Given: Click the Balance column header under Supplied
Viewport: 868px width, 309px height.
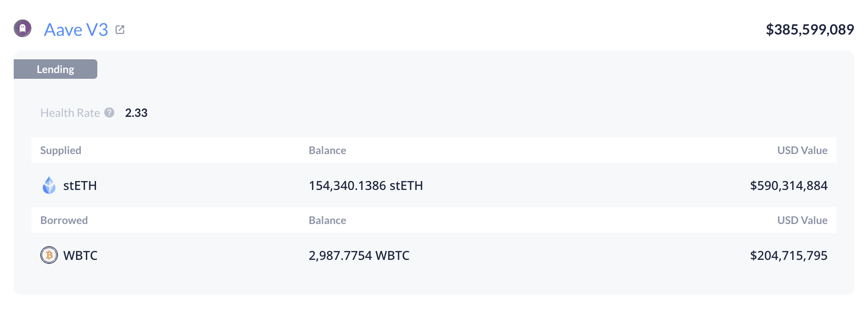Looking at the screenshot, I should [327, 151].
